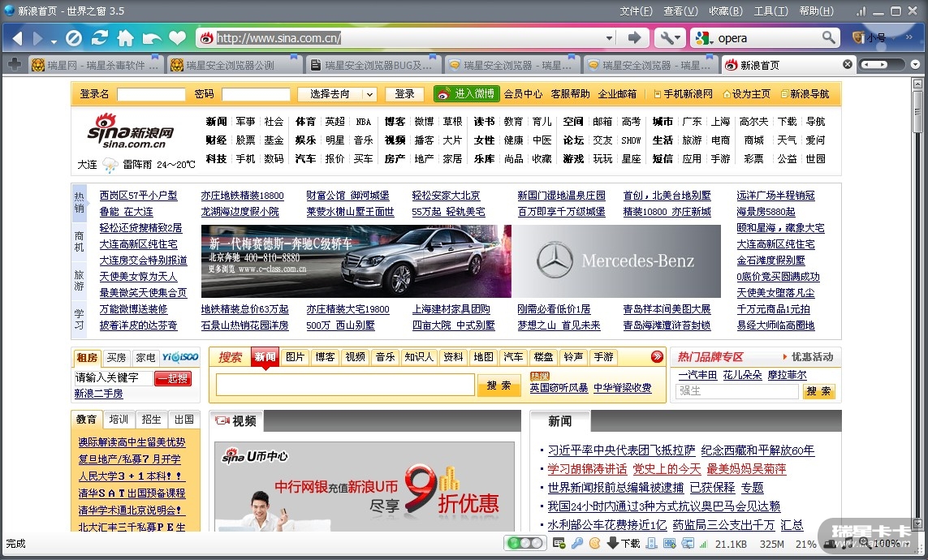
Task: Switch to 瑞星安全浏览器公测 tab
Action: [234, 65]
